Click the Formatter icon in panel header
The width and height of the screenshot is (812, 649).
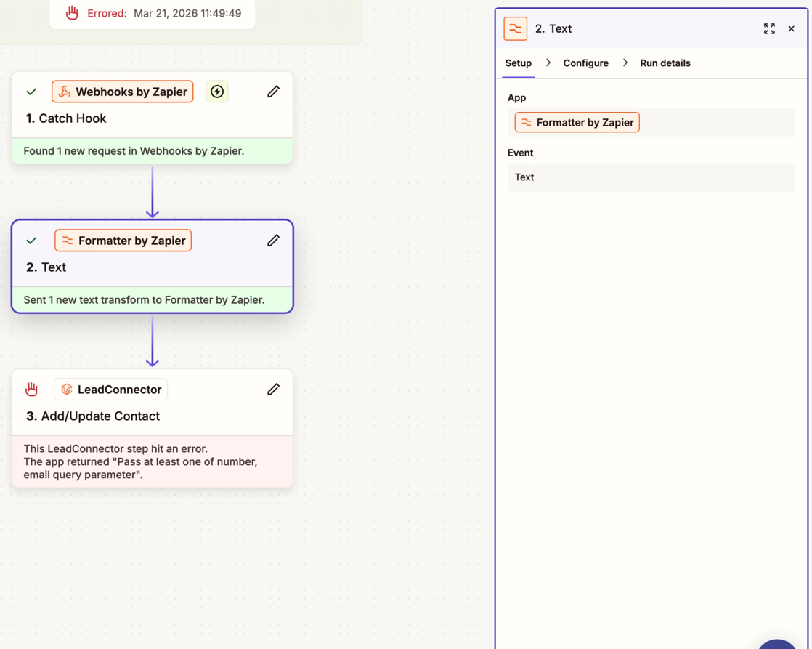tap(516, 29)
